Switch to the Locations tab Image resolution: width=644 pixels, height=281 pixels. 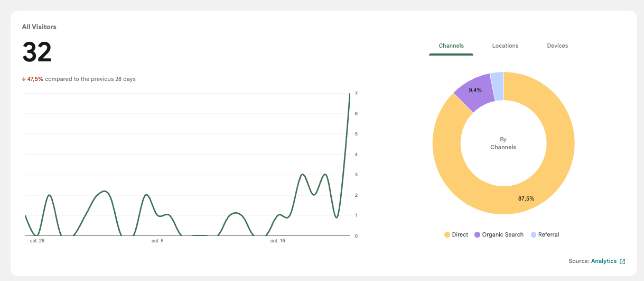point(505,46)
